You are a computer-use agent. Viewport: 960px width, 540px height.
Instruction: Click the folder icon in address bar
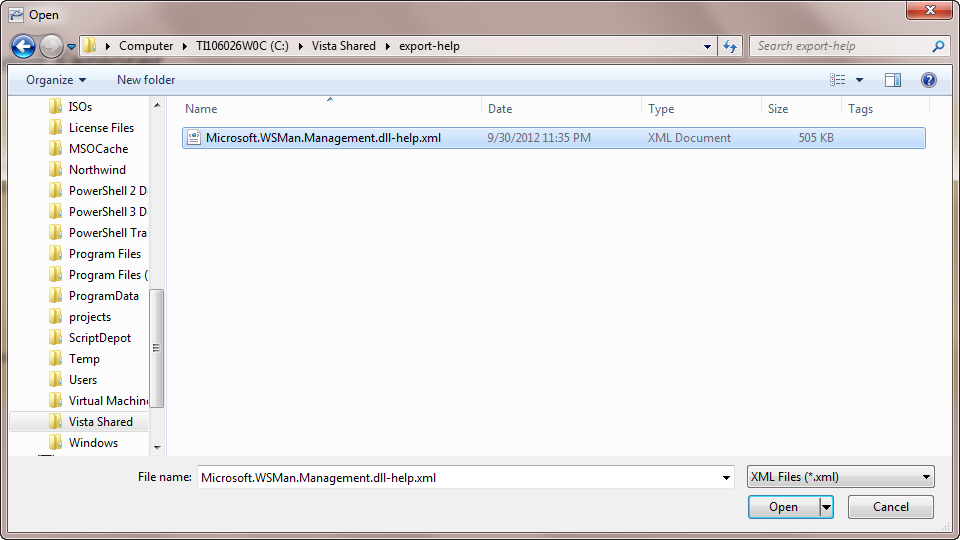tap(90, 46)
